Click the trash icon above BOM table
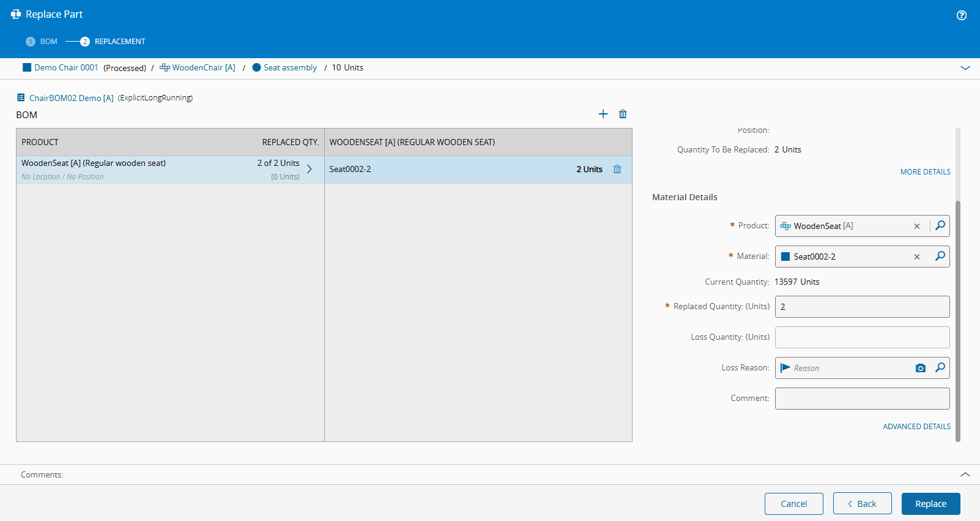This screenshot has height=521, width=980. [623, 114]
